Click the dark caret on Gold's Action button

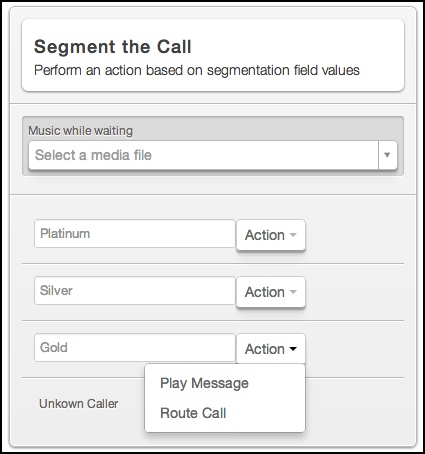click(293, 349)
